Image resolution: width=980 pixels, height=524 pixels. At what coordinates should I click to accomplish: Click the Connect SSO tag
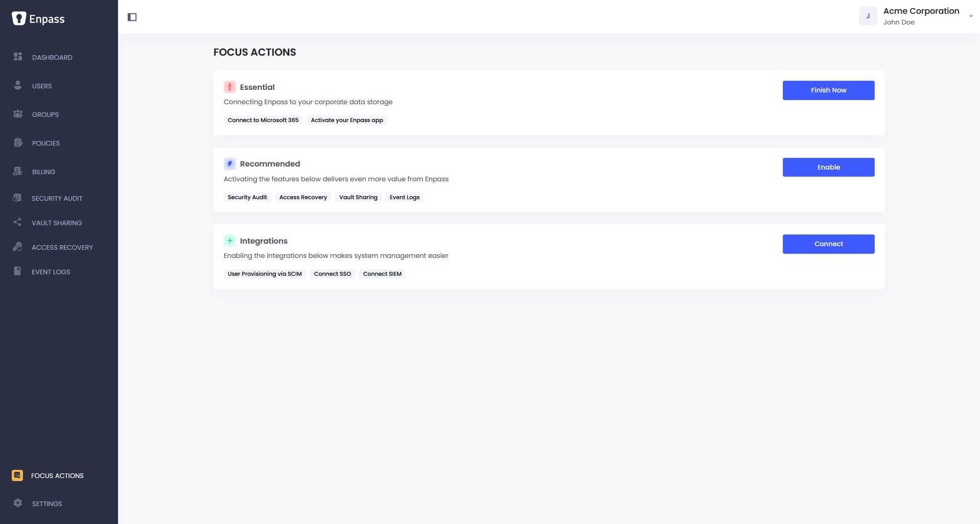click(333, 274)
